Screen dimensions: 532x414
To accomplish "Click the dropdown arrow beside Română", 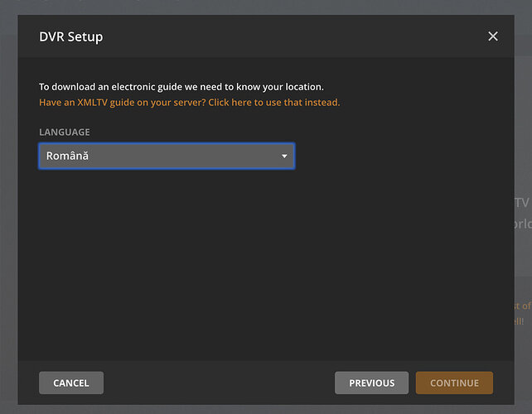I will pos(284,156).
